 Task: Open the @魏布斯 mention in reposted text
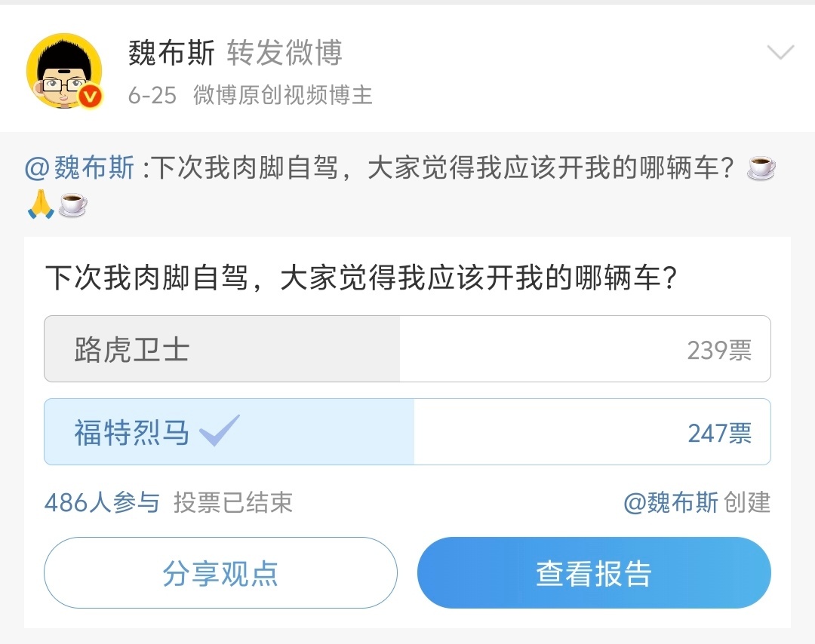79,167
